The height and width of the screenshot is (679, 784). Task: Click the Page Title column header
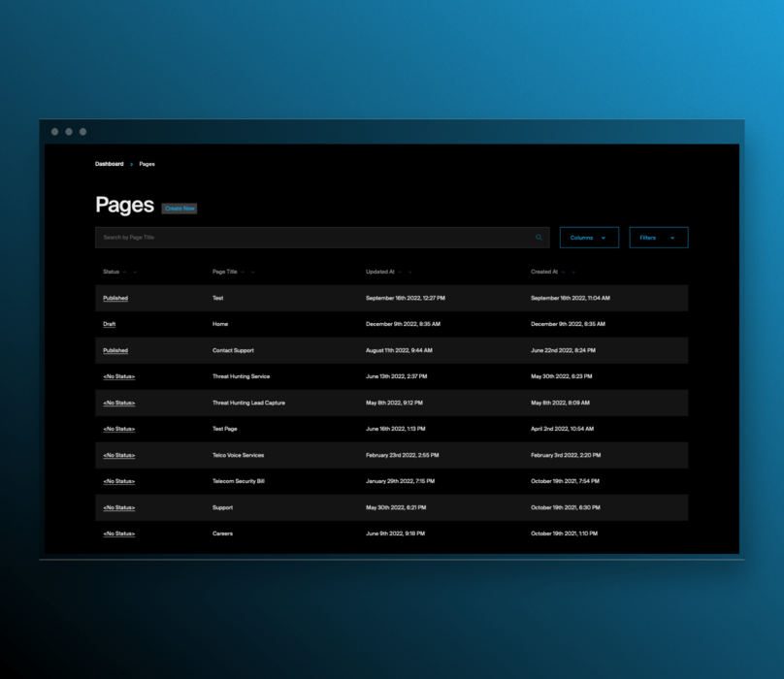click(224, 272)
